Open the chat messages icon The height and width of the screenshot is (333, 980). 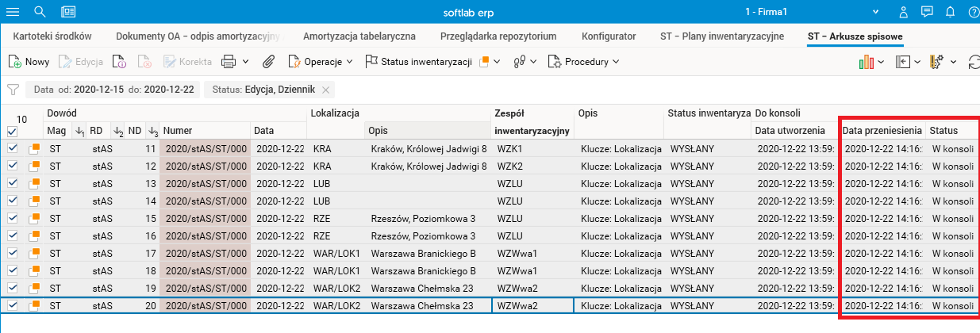click(x=926, y=12)
